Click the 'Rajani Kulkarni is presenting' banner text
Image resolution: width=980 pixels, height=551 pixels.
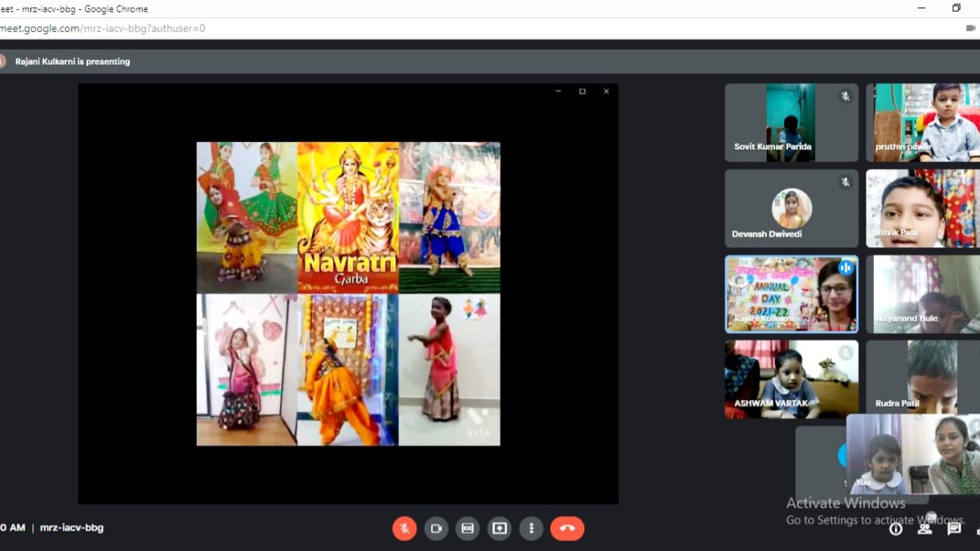tap(73, 61)
